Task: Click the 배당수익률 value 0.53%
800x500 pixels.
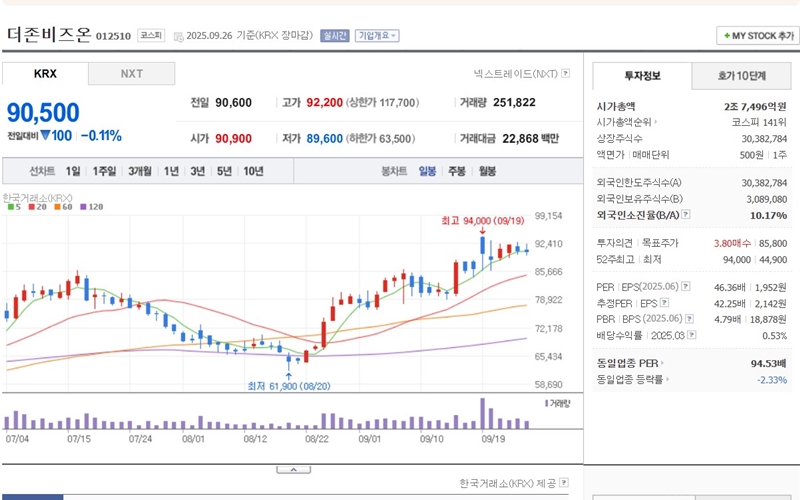Action: pyautogui.click(x=774, y=336)
